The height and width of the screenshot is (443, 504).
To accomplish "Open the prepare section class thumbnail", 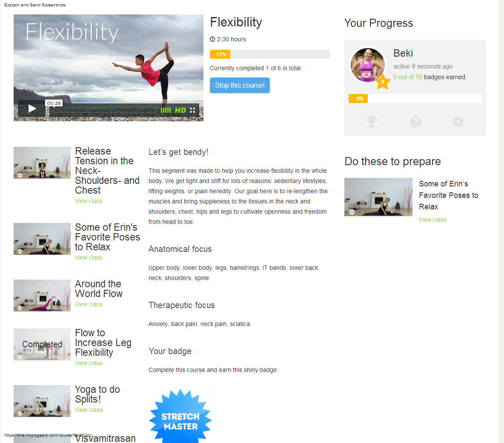I will [x=378, y=197].
